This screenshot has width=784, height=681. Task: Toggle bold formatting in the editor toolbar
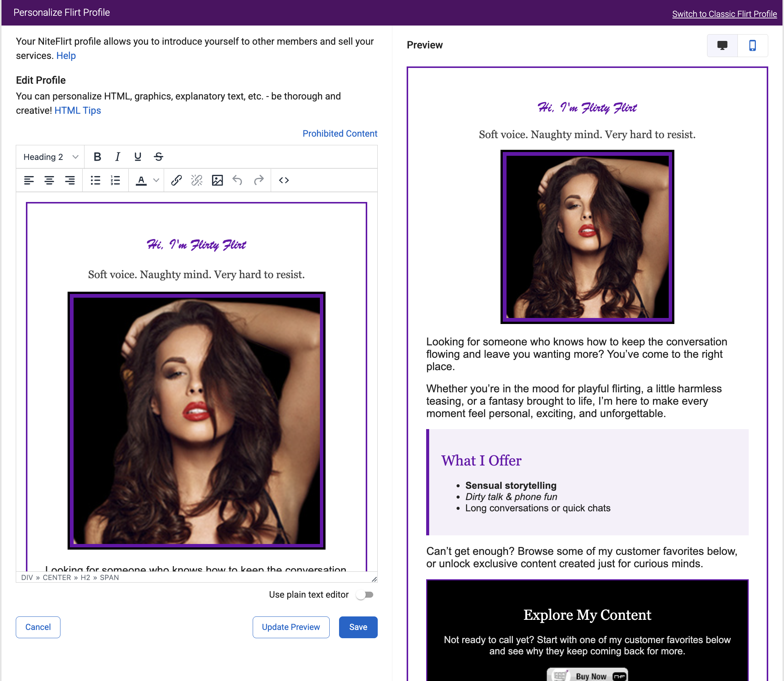(x=97, y=157)
